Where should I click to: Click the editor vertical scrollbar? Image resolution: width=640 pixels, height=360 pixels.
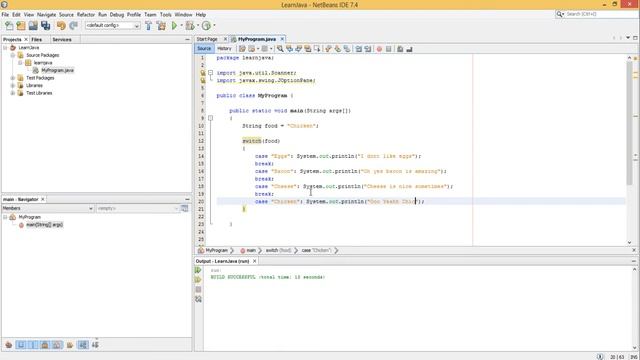coord(629,122)
